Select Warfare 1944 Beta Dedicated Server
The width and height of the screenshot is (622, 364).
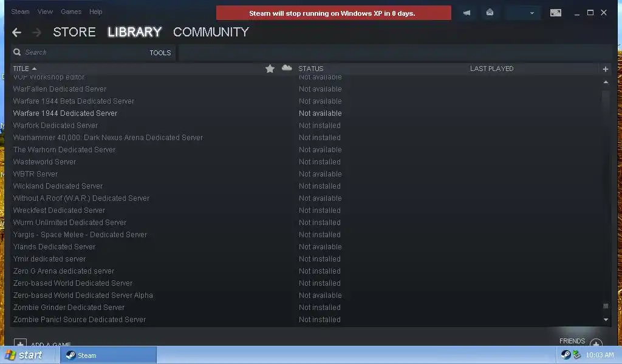tap(73, 101)
